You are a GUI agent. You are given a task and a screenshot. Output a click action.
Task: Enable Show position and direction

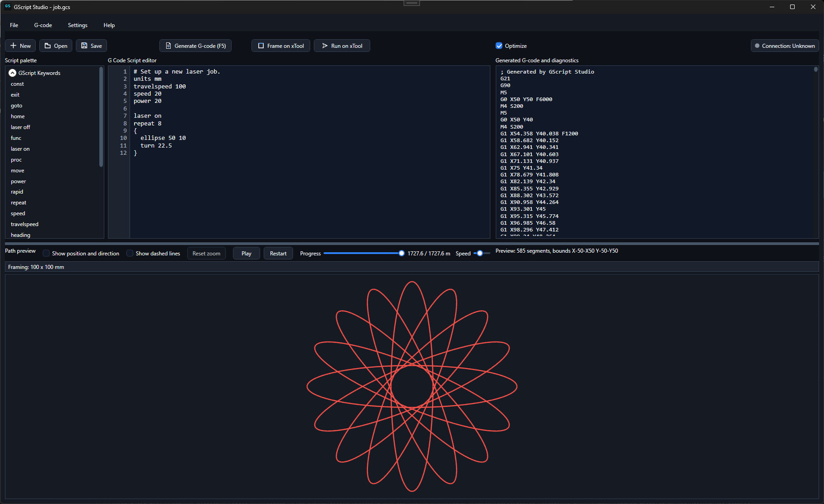[46, 253]
